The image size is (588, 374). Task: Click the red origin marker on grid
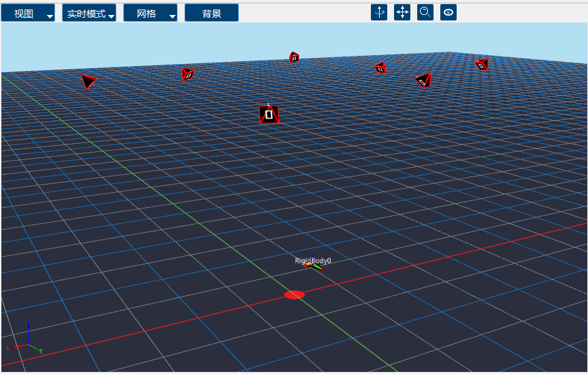tap(295, 295)
